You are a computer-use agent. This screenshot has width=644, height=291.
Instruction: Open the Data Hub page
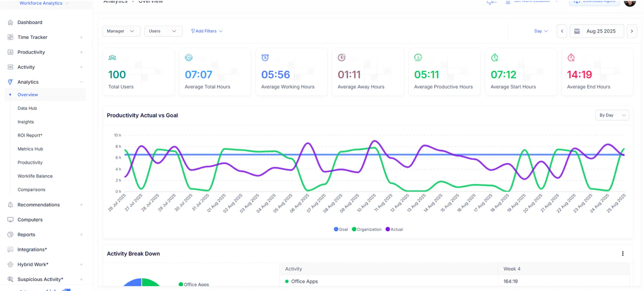[27, 108]
